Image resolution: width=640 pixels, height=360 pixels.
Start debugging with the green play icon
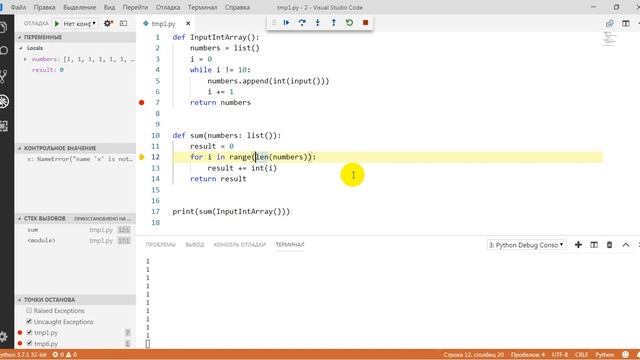[x=57, y=24]
